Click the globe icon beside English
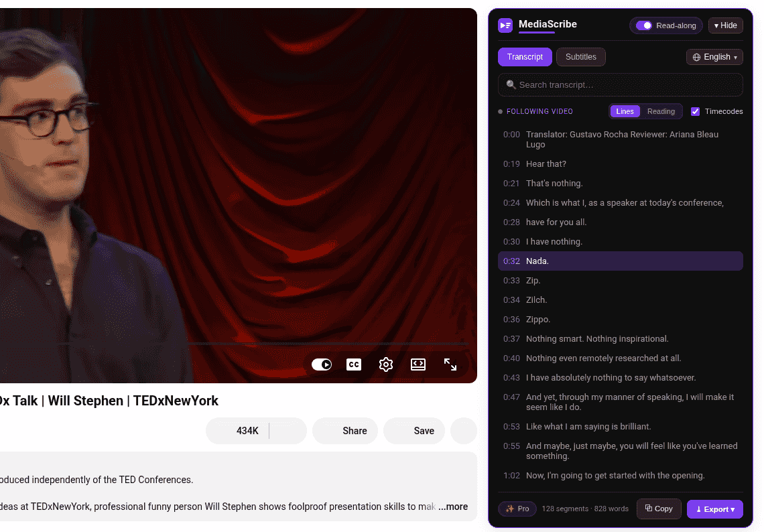Image resolution: width=764 pixels, height=532 pixels. pos(697,58)
